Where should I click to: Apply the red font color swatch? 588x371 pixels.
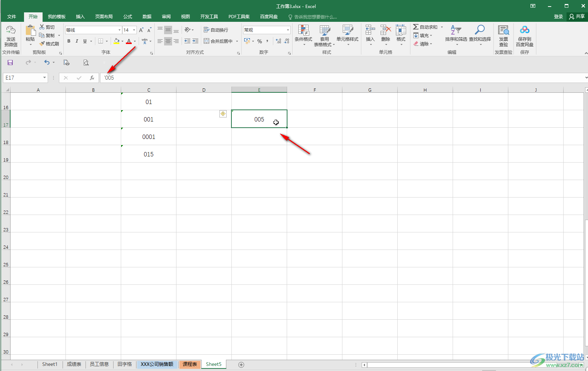[x=129, y=41]
